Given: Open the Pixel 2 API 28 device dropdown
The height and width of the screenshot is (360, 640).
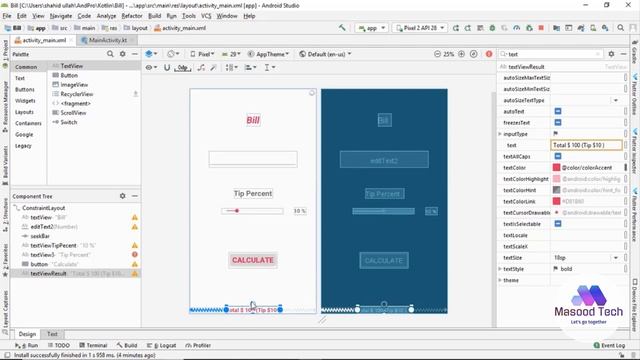Looking at the screenshot, I should coord(420,28).
